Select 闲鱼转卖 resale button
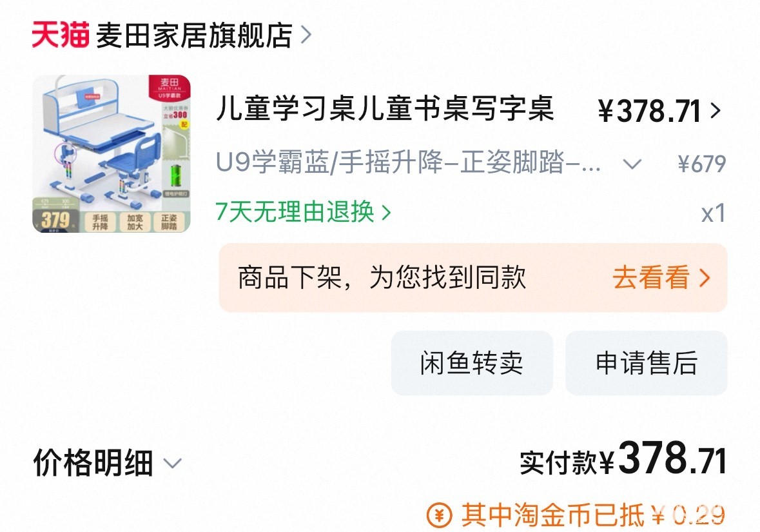The width and height of the screenshot is (760, 532). [472, 363]
